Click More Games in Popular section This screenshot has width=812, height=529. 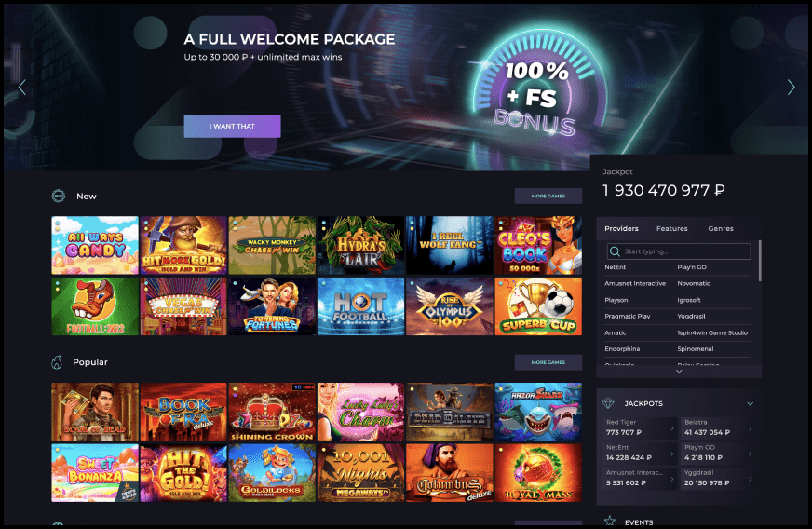(548, 362)
